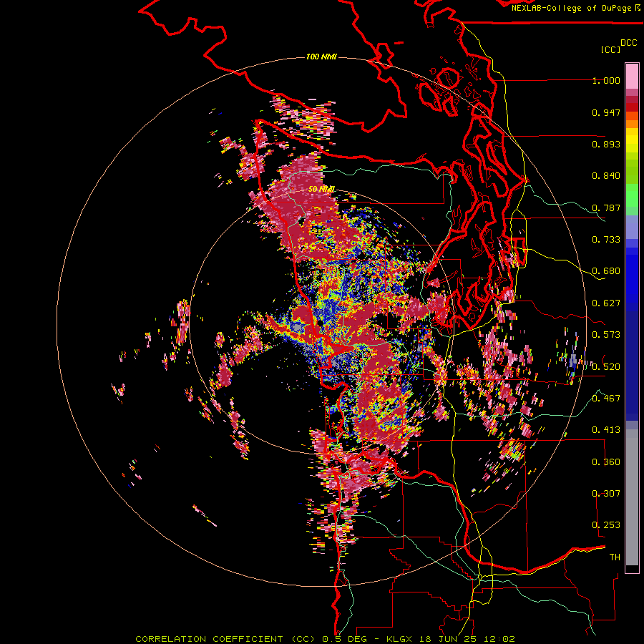Pick the light pink color bar segment
The height and width of the screenshot is (644, 644).
click(632, 76)
